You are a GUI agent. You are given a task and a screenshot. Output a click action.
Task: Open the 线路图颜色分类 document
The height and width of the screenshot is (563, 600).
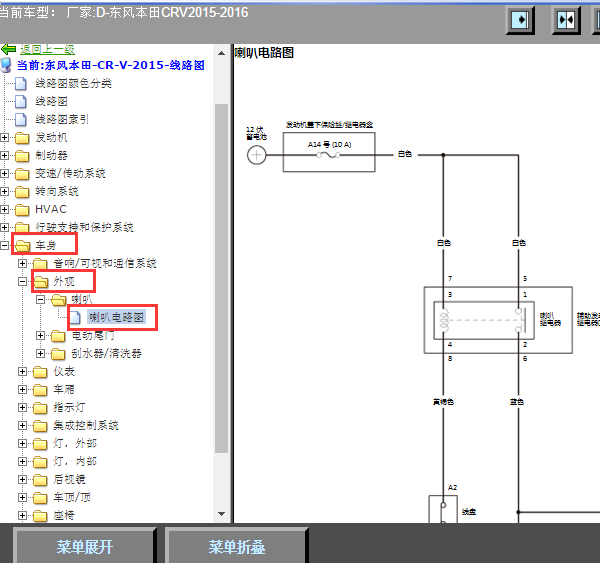73,83
